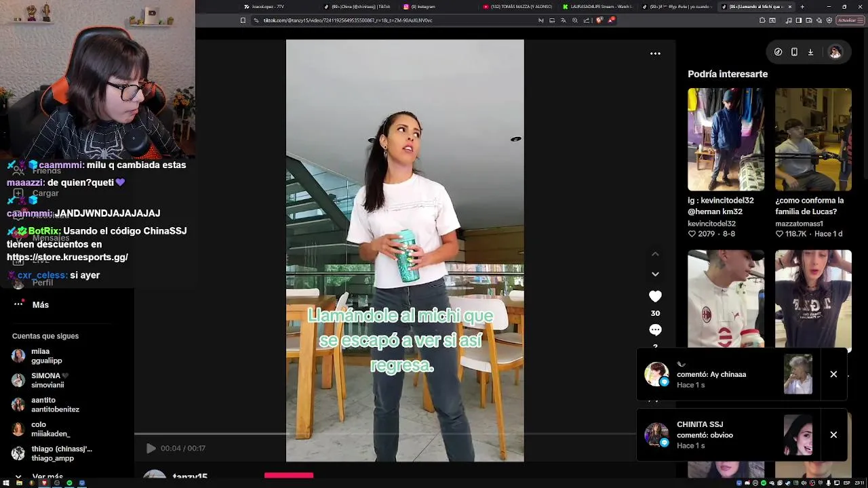The image size is (868, 488).
Task: Open the kevincitodel32 suggested video thumbnail
Action: tap(726, 140)
